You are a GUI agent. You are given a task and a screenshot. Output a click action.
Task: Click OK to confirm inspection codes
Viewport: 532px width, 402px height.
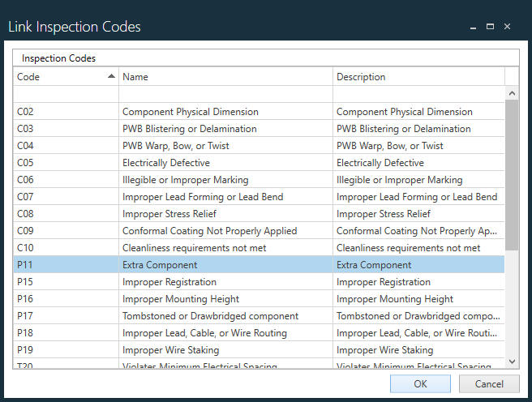(x=420, y=383)
